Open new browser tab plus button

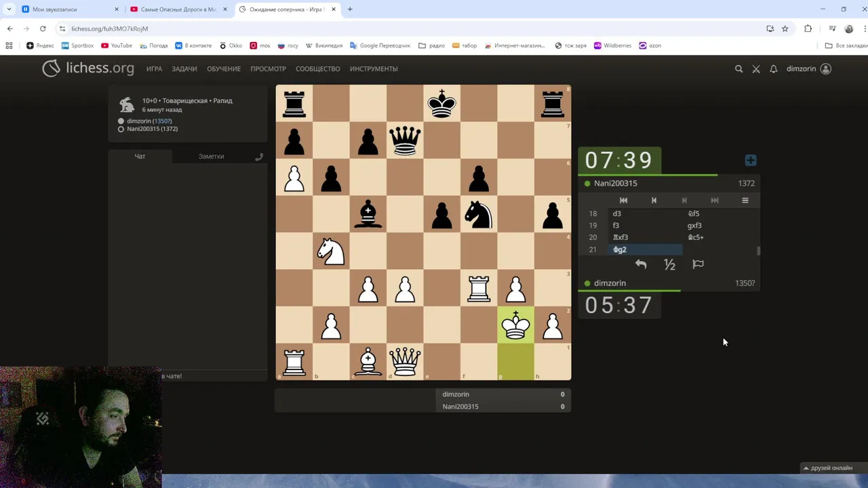pyautogui.click(x=350, y=9)
